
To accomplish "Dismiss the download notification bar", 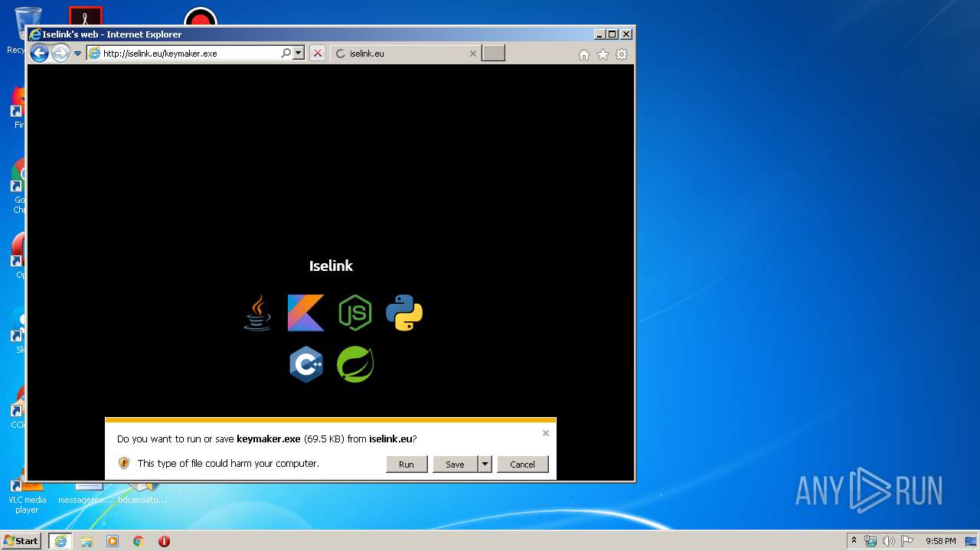I will (x=546, y=433).
